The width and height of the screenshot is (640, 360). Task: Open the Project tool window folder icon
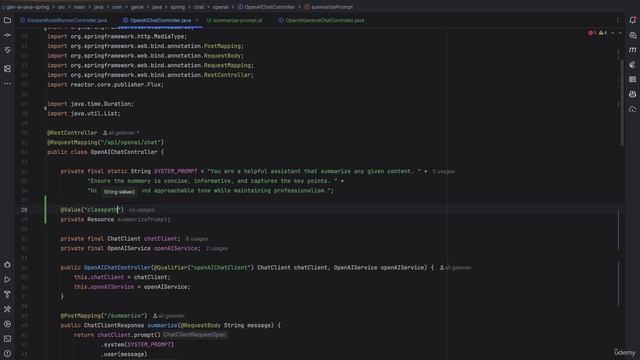(x=7, y=20)
